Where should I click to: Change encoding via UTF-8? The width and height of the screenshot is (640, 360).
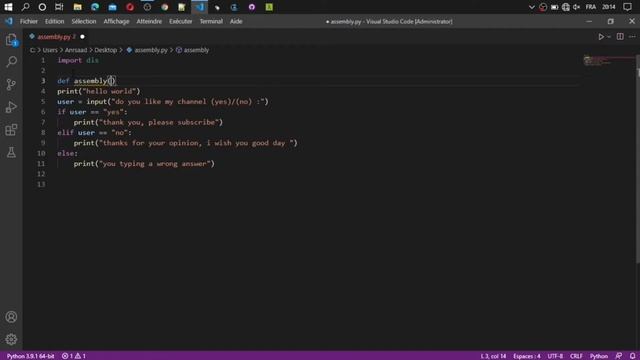(555, 356)
